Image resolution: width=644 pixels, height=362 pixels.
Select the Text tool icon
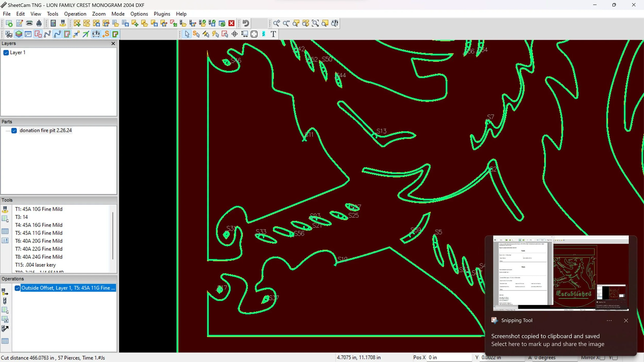coord(273,34)
